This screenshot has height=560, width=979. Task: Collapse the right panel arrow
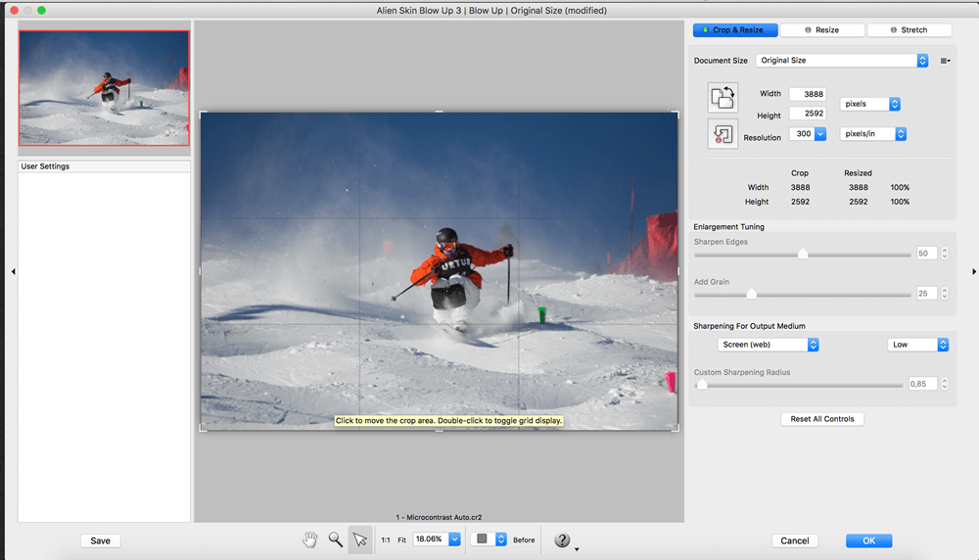point(974,271)
